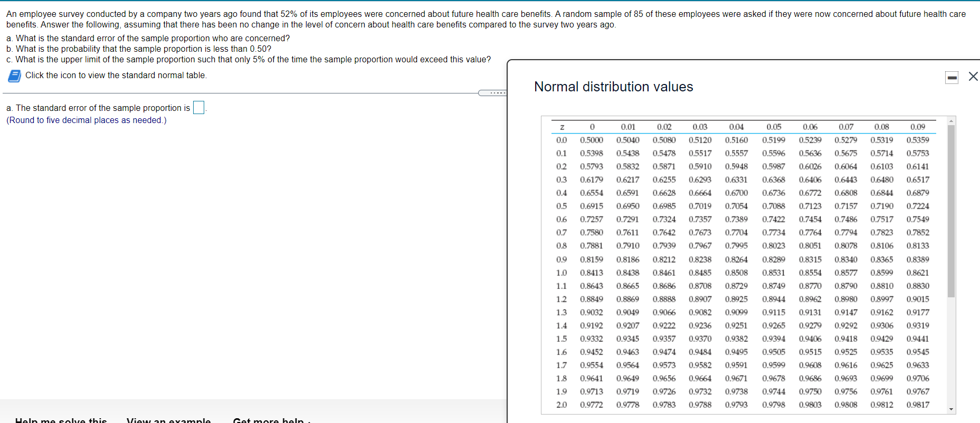Click the '0.02' column header
Viewport: 980px width, 423px height.
pos(664,127)
